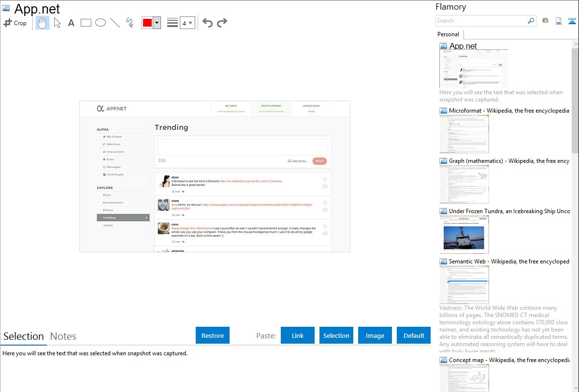This screenshot has width=579, height=392.
Task: Click the red color swatch
Action: click(x=147, y=23)
